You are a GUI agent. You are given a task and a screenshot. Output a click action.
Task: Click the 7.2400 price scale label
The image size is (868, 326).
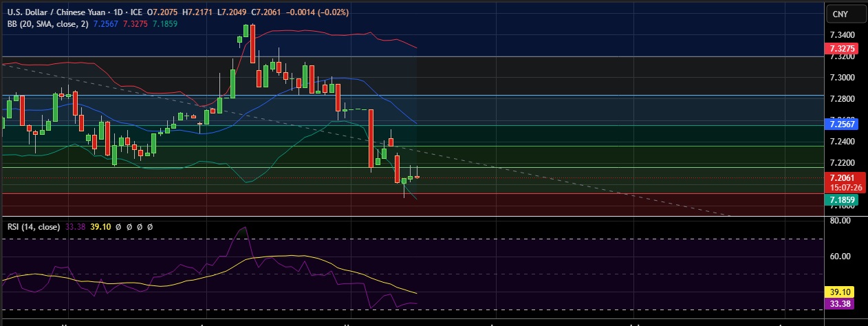tap(843, 142)
